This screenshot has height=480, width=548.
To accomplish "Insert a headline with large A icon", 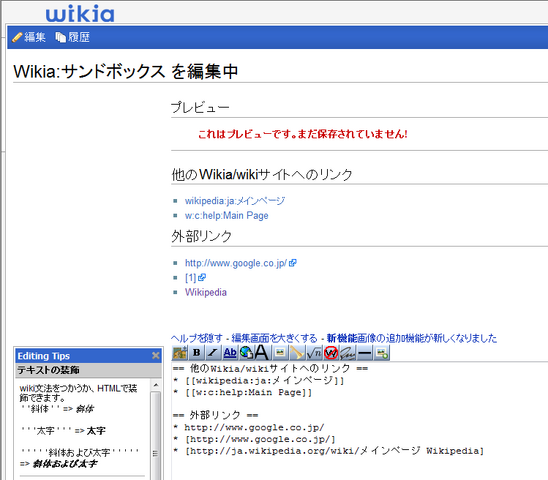I will (x=262, y=353).
